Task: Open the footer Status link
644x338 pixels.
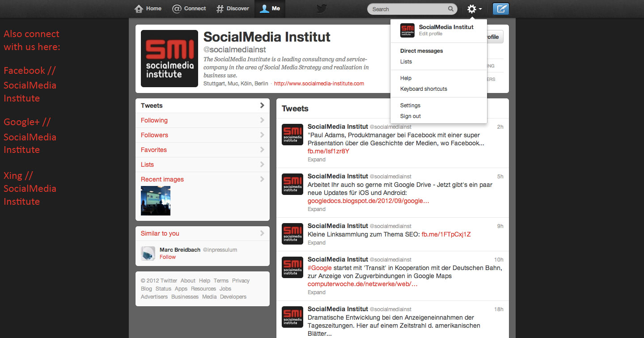Action: click(163, 289)
